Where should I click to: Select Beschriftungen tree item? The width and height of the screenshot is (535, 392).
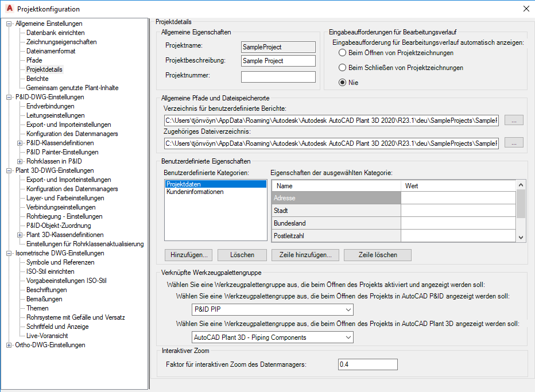[46, 290]
